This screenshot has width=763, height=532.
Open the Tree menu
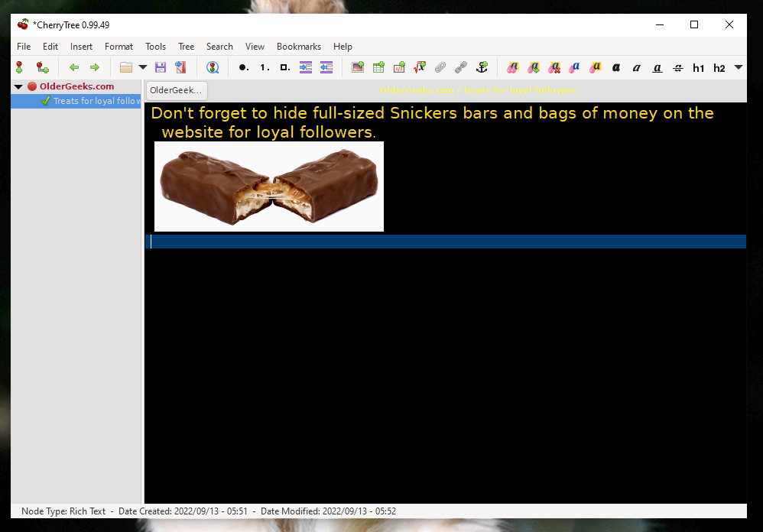point(187,46)
